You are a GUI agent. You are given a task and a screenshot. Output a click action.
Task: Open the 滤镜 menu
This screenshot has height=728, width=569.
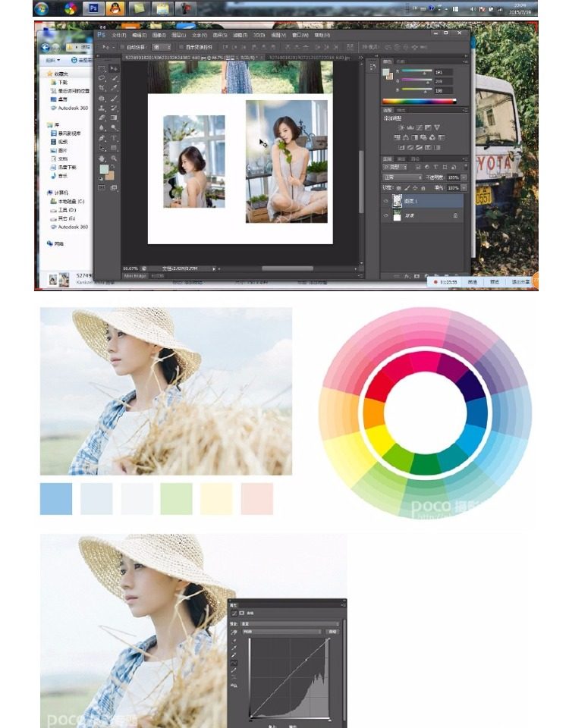[x=240, y=36]
